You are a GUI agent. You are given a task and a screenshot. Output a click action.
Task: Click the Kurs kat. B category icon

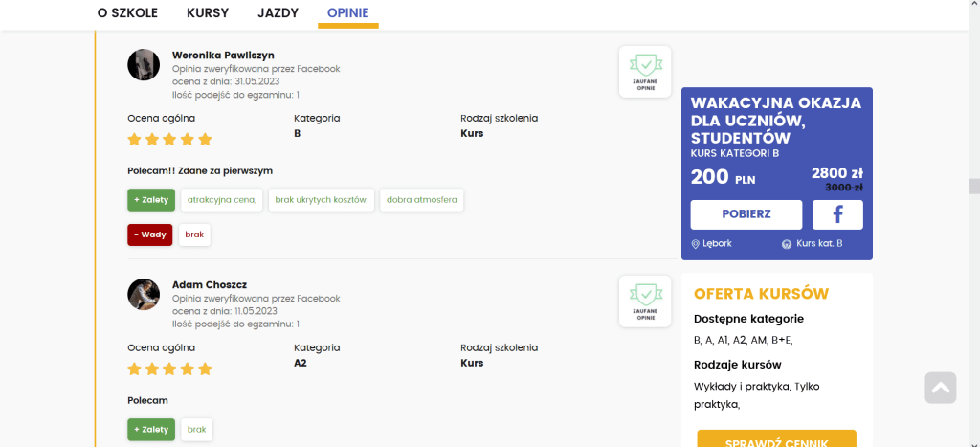(787, 244)
